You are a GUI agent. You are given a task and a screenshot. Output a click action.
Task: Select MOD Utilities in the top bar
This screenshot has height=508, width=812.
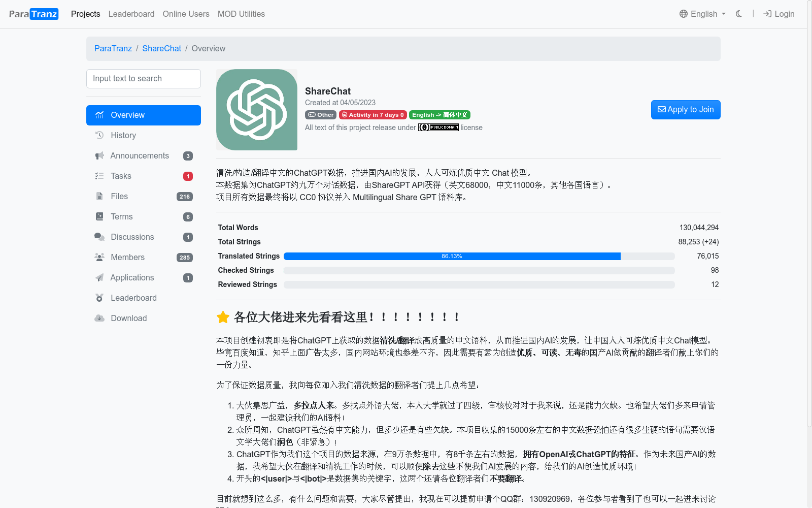[241, 14]
